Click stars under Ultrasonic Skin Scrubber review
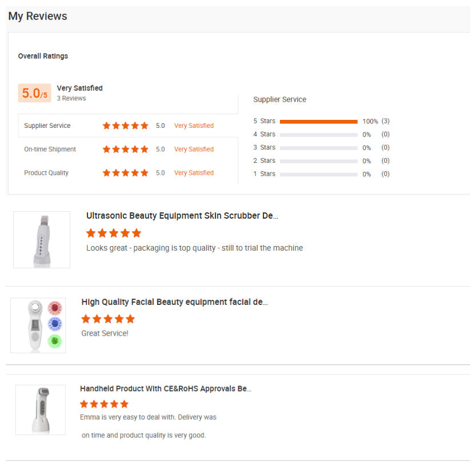The width and height of the screenshot is (476, 467). coord(113,233)
